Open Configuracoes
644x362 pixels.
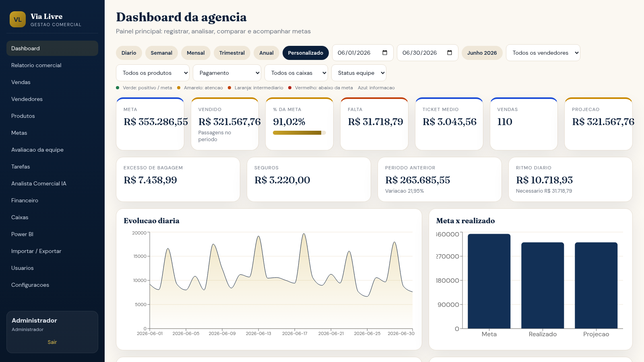tap(52, 285)
